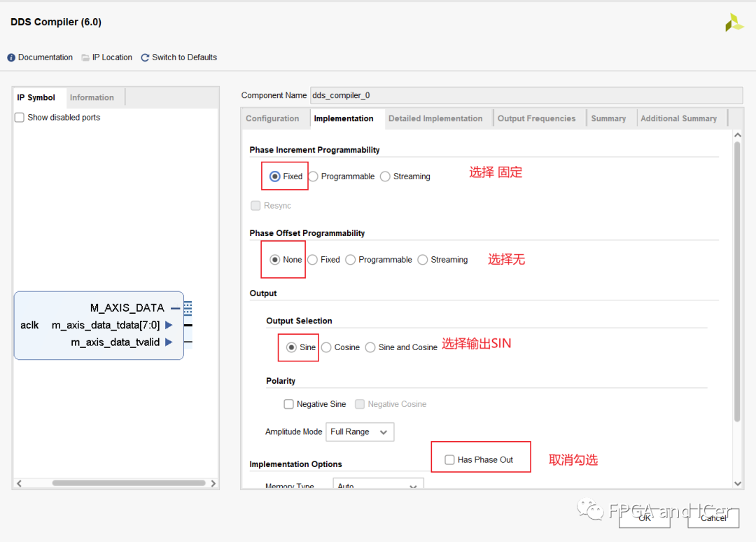Click the Polarity heading
Viewport: 756px width, 542px height.
(281, 381)
